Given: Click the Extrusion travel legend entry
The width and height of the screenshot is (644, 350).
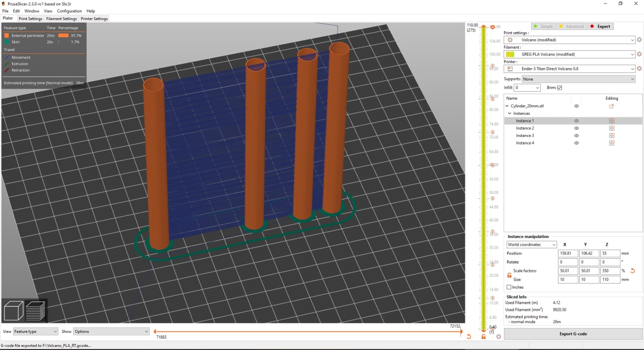Looking at the screenshot, I should tap(16, 64).
